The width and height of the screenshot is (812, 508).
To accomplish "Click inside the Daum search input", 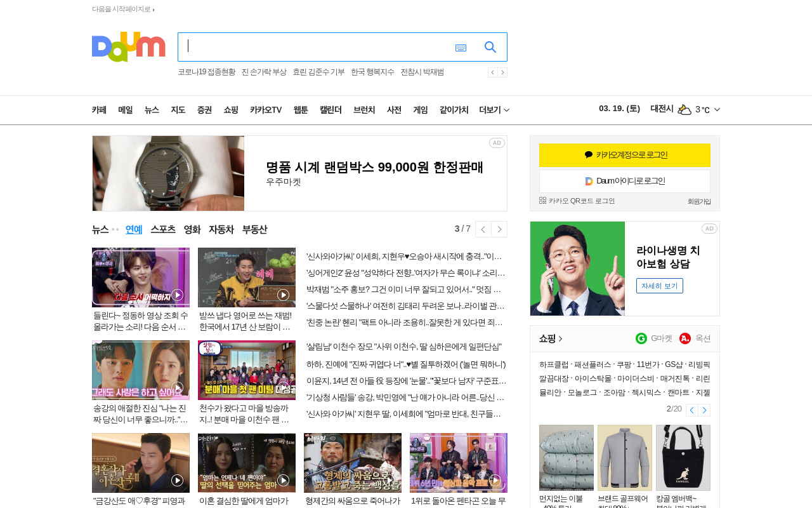I will [x=315, y=47].
